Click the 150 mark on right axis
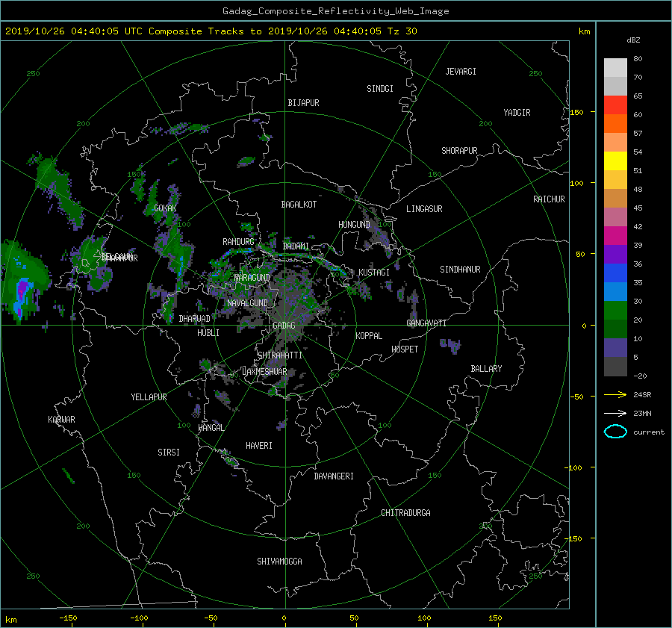This screenshot has height=628, width=672. (x=576, y=112)
